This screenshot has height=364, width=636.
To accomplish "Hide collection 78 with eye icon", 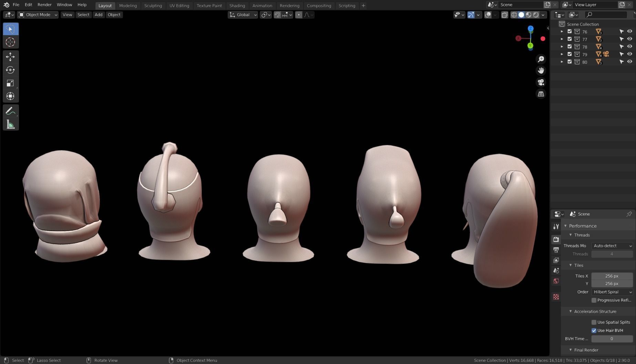I will [629, 46].
